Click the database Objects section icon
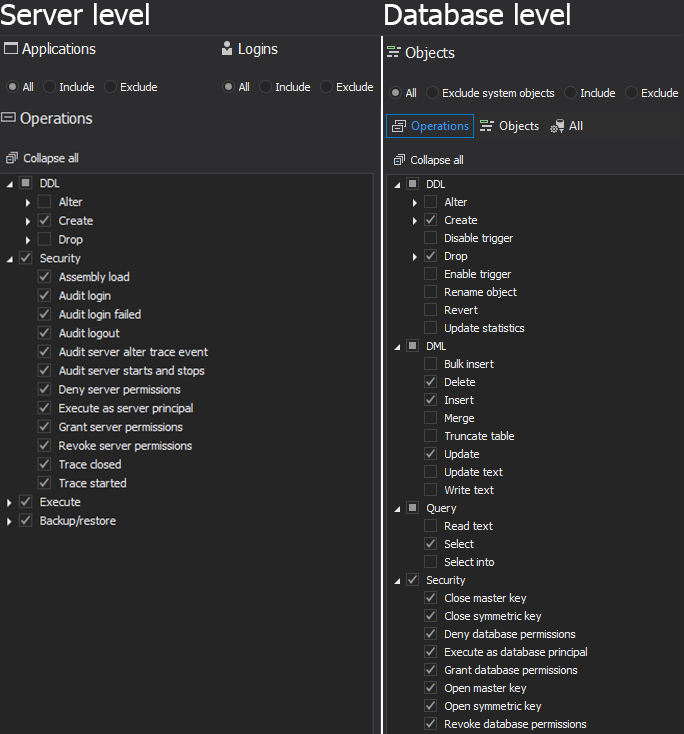The image size is (684, 734). click(393, 53)
